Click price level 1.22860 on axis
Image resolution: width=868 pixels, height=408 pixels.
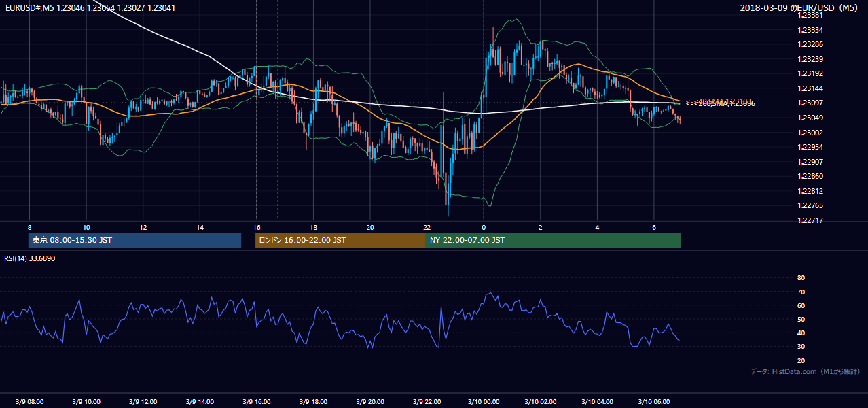[810, 176]
